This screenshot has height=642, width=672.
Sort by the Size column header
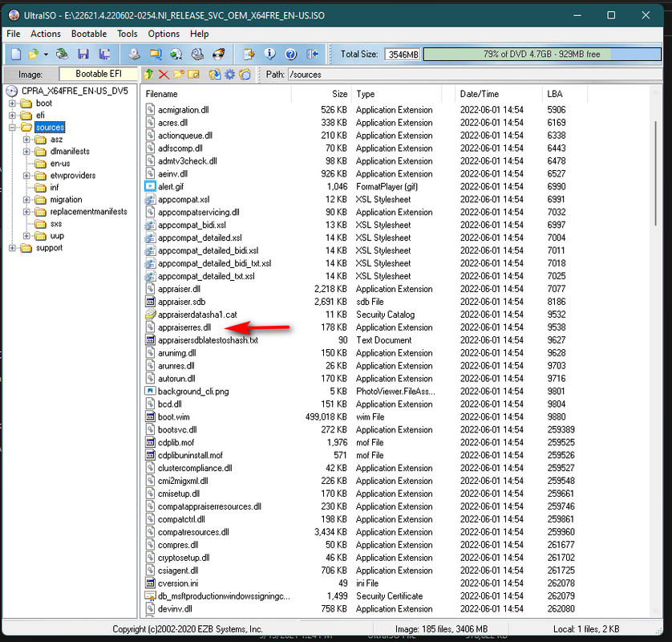322,94
